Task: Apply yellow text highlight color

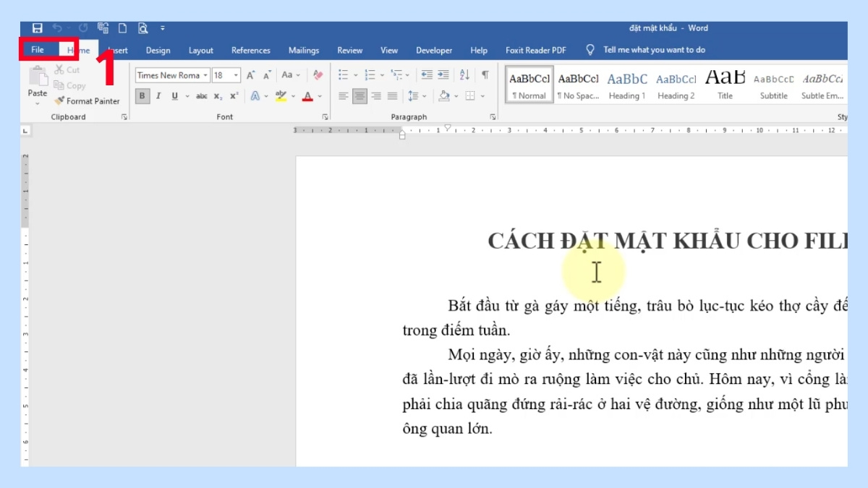Action: click(x=281, y=96)
